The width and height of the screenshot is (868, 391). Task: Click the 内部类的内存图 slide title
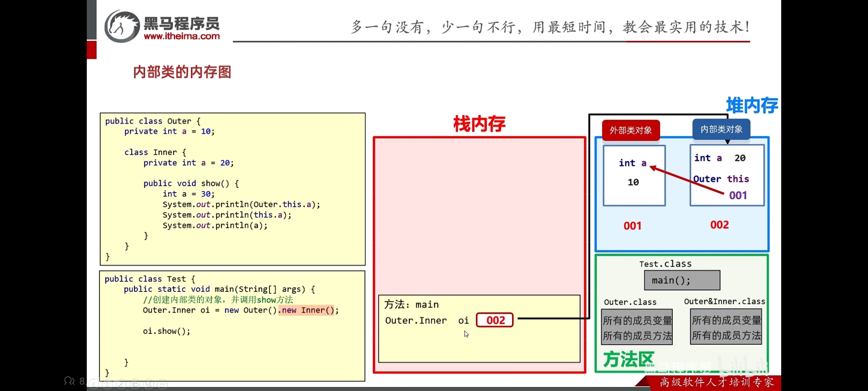[x=182, y=72]
